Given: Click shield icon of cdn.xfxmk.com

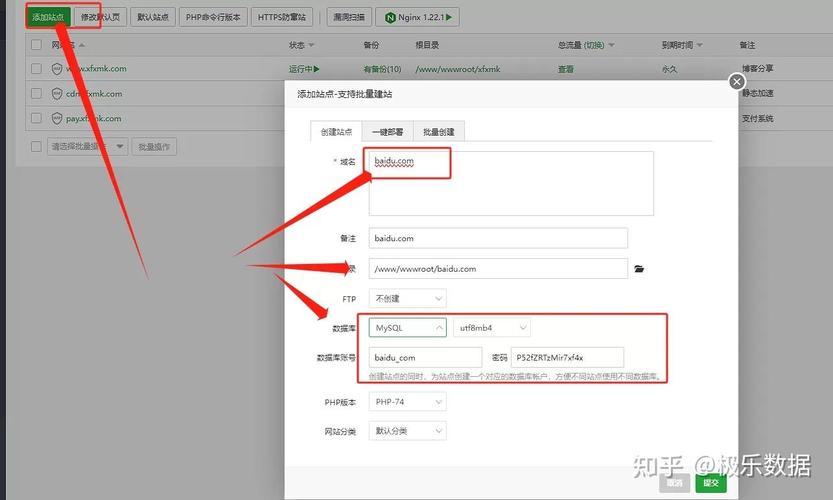Looking at the screenshot, I should pyautogui.click(x=57, y=94).
